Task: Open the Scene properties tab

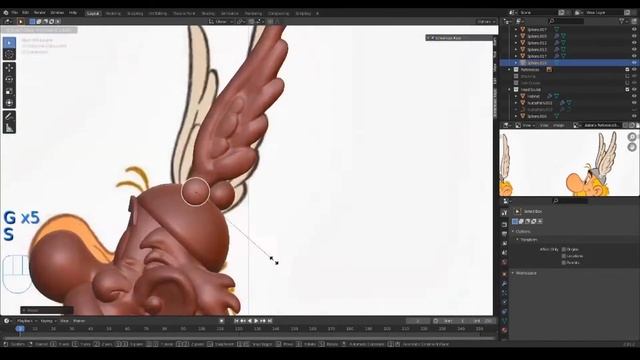Action: [x=504, y=253]
